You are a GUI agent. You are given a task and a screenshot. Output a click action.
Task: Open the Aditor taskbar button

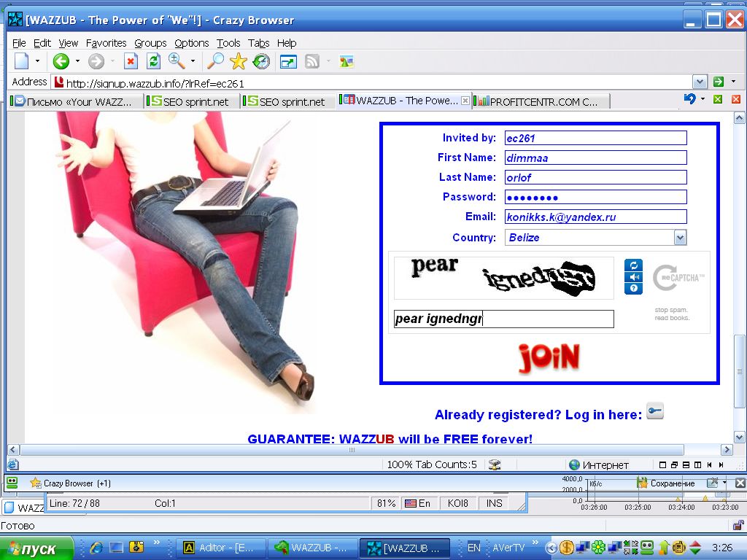(219, 548)
